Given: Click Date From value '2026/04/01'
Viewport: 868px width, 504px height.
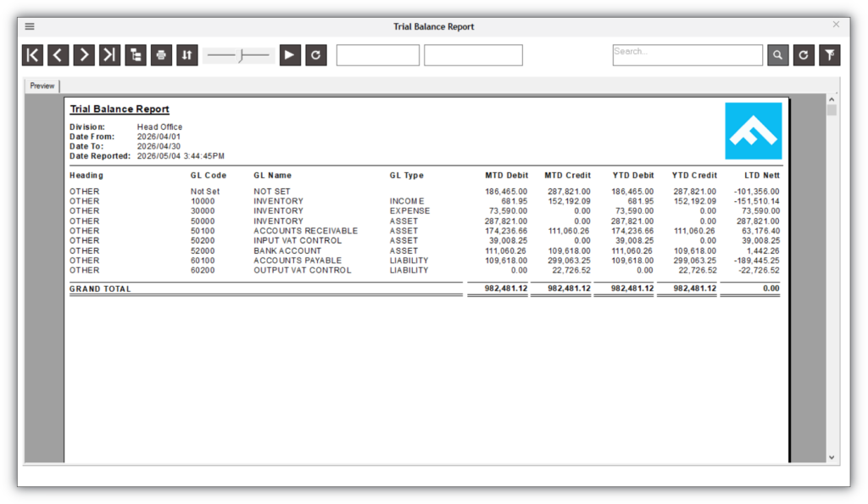Looking at the screenshot, I should coord(159,137).
